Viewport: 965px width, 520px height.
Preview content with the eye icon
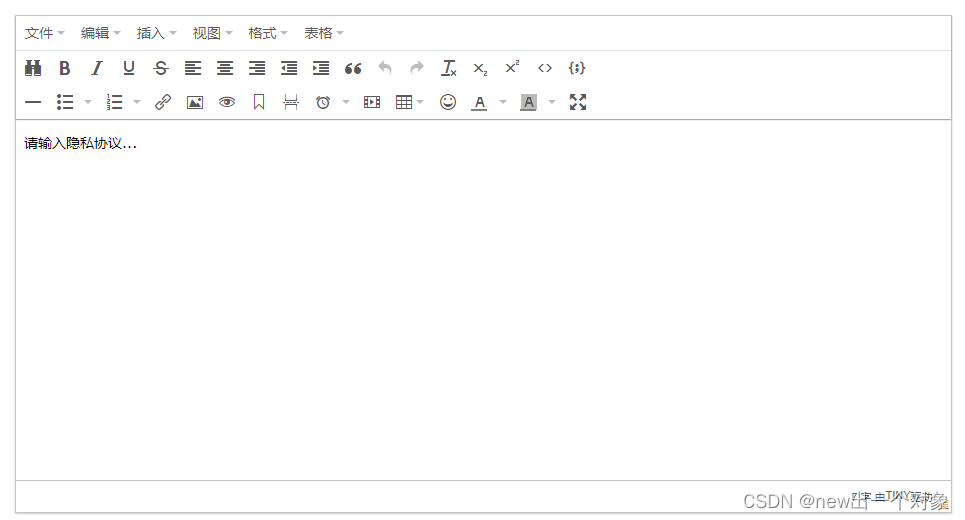click(x=227, y=102)
